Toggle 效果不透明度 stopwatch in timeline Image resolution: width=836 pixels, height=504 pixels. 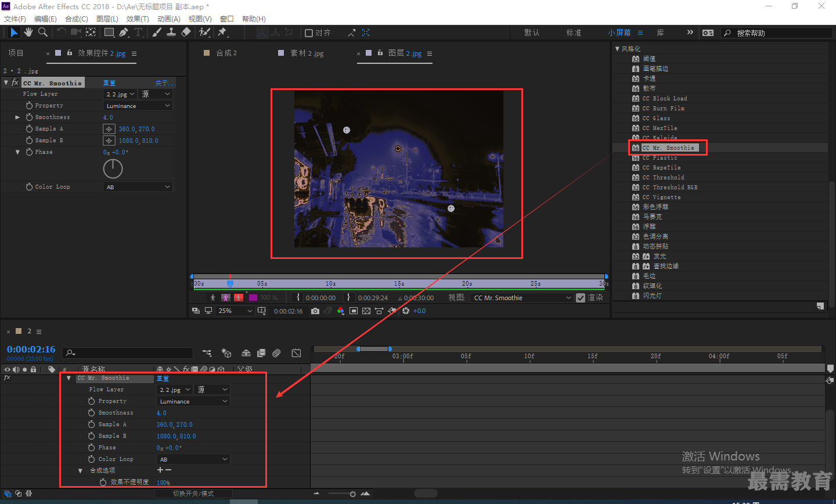[x=103, y=483]
